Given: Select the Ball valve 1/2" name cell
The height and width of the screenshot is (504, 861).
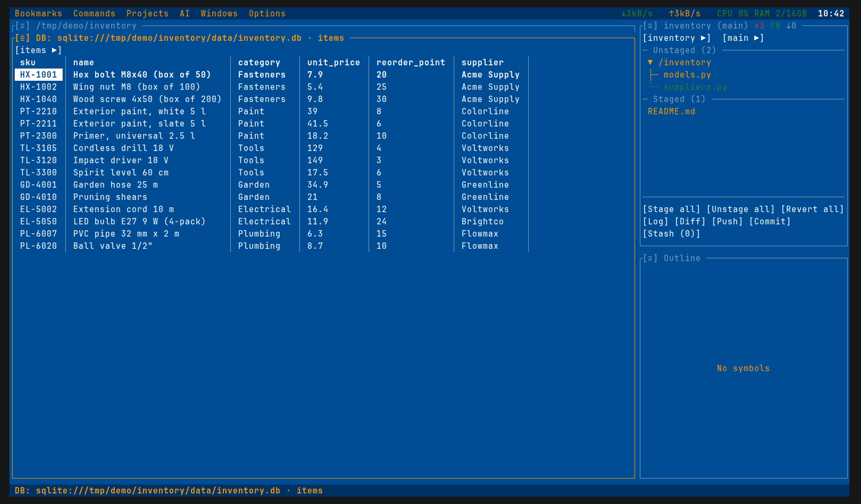Looking at the screenshot, I should tap(113, 246).
